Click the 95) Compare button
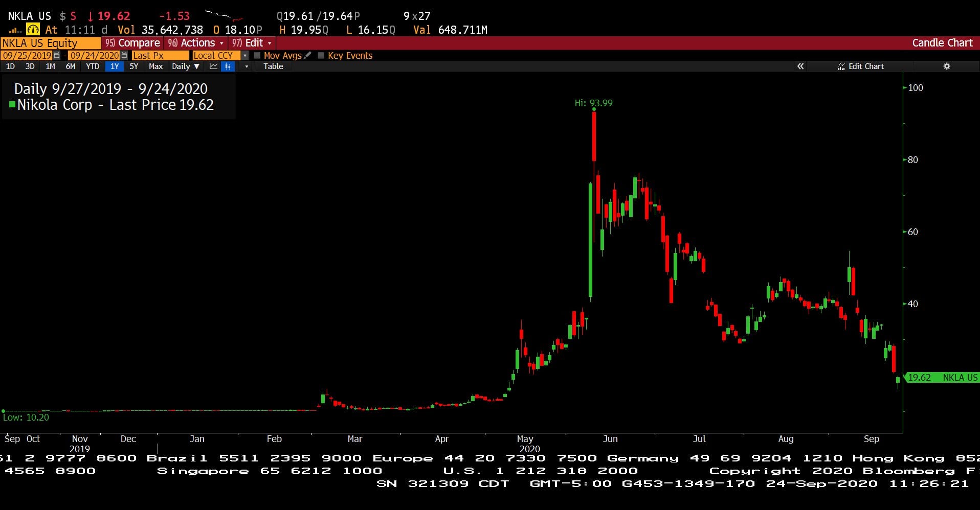Screen dimensions: 980x510 [132, 43]
